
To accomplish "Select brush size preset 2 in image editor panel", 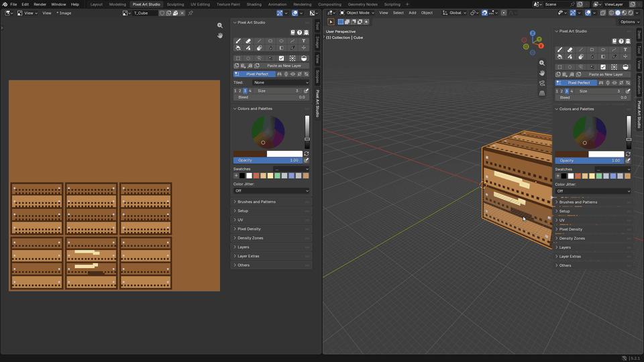I will pyautogui.click(x=240, y=91).
